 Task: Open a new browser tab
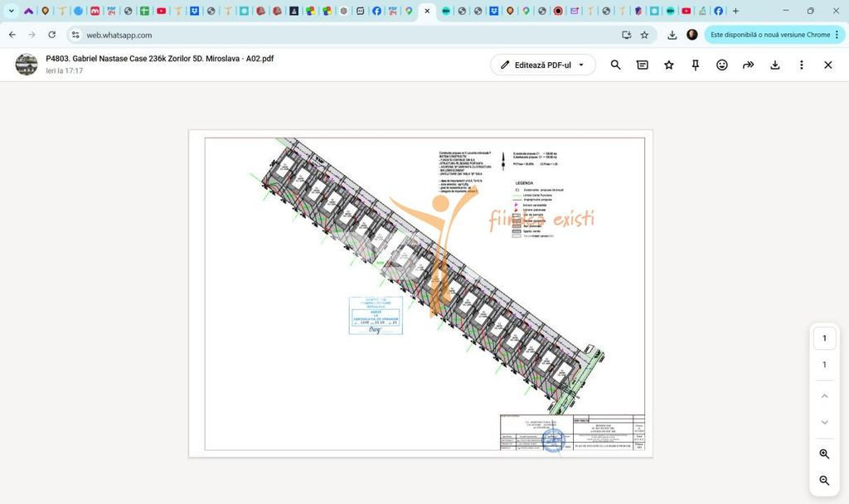pyautogui.click(x=735, y=11)
